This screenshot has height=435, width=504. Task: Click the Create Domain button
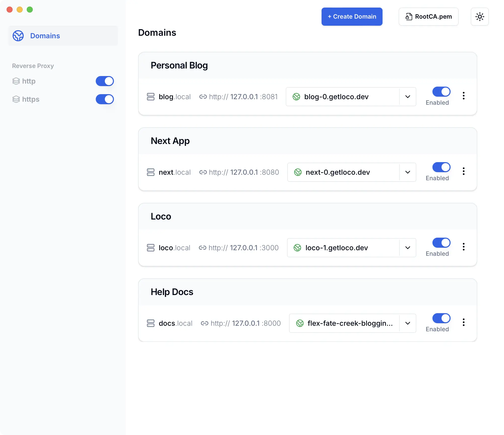[352, 16]
